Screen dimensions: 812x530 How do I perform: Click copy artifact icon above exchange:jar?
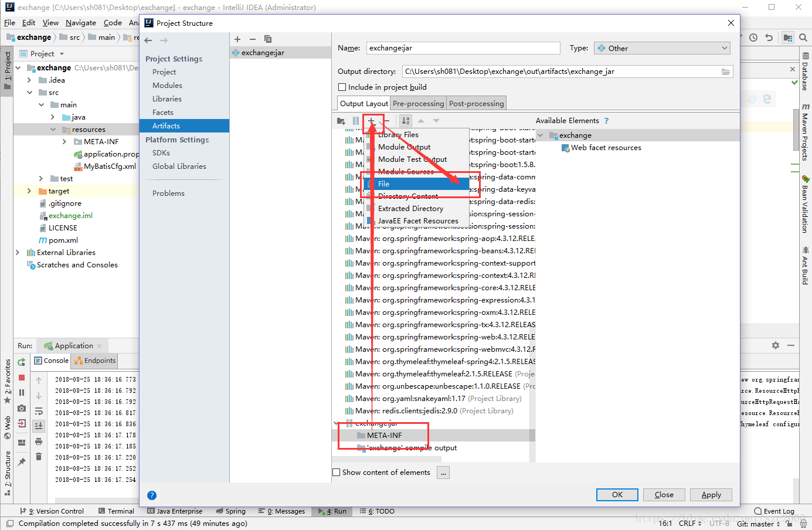[x=268, y=39]
